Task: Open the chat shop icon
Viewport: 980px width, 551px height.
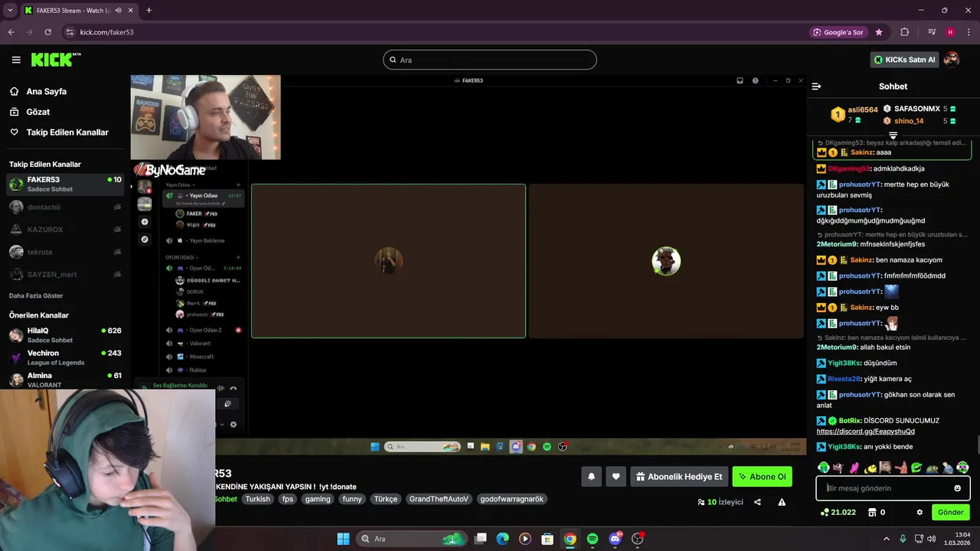Action: coord(871,513)
